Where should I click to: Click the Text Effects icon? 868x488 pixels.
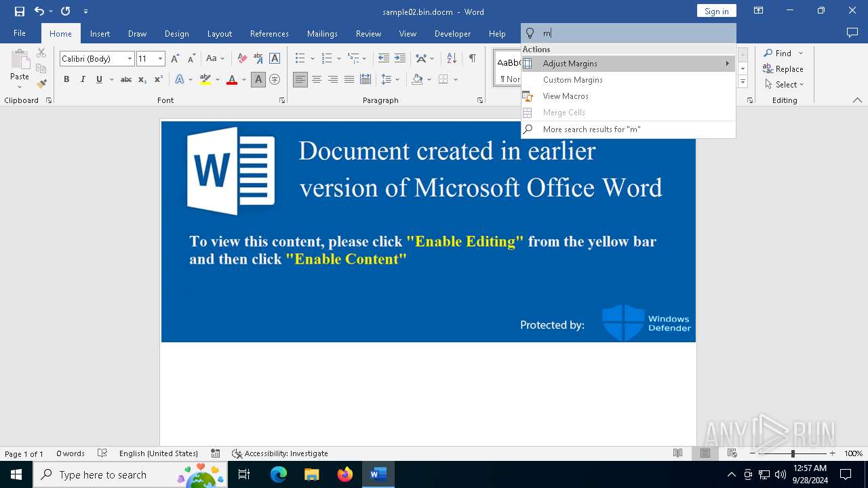click(x=180, y=79)
